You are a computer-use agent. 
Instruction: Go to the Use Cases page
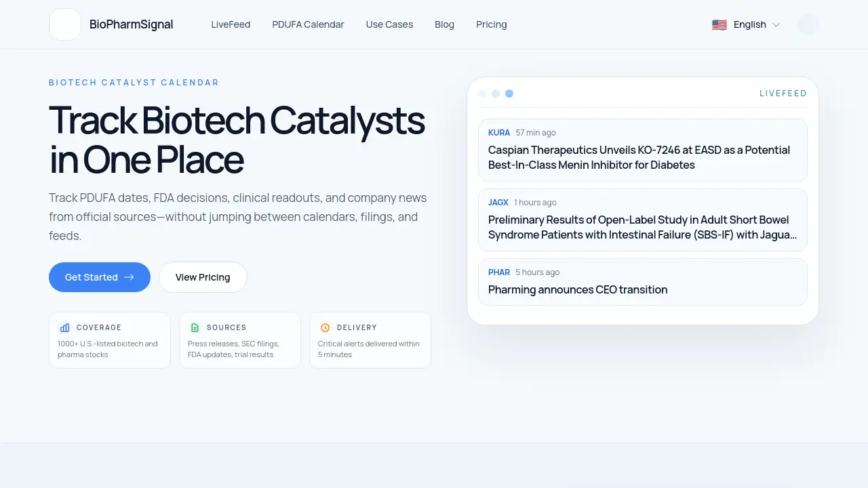coord(389,24)
